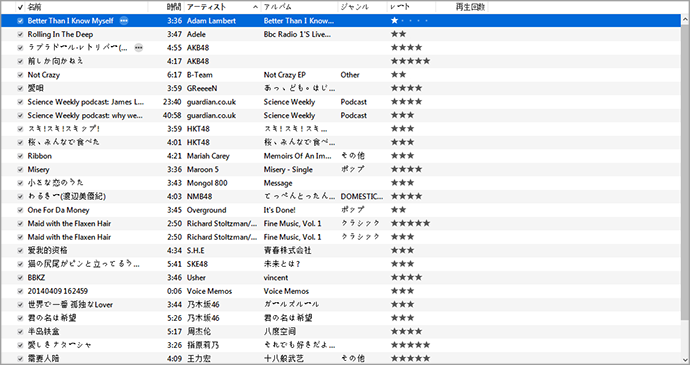Click the scrollbar down arrow

coord(685,360)
